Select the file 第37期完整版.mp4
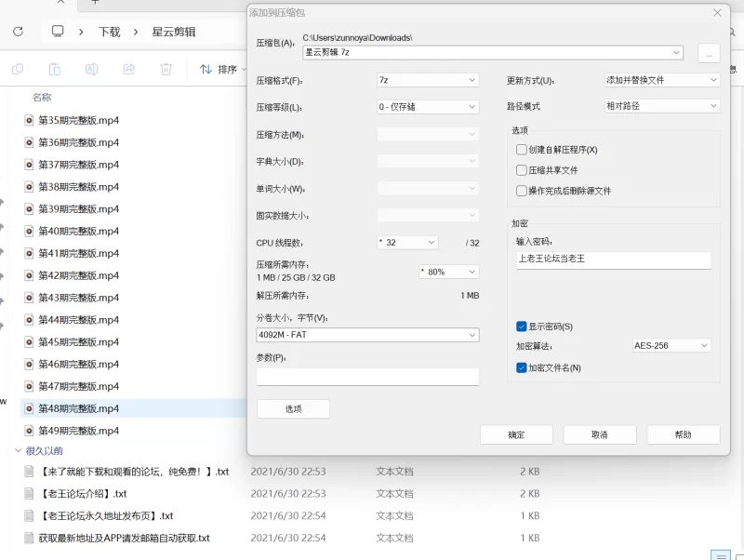The height and width of the screenshot is (560, 744). [79, 165]
